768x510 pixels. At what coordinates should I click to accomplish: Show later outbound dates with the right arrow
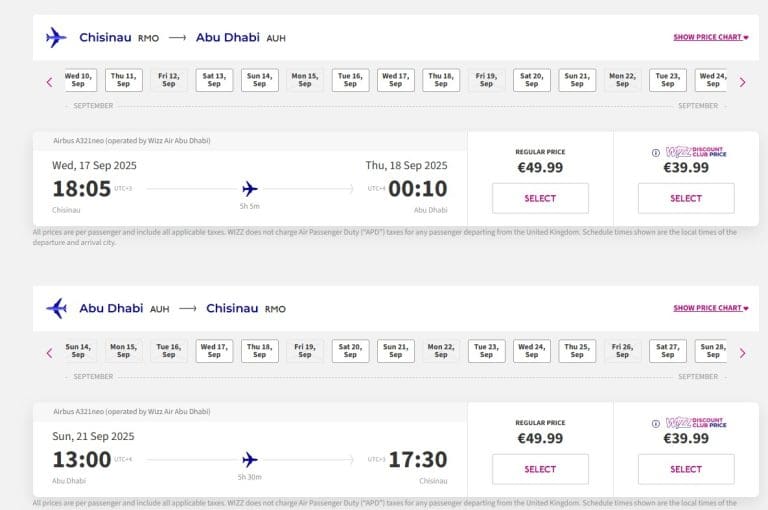point(742,82)
